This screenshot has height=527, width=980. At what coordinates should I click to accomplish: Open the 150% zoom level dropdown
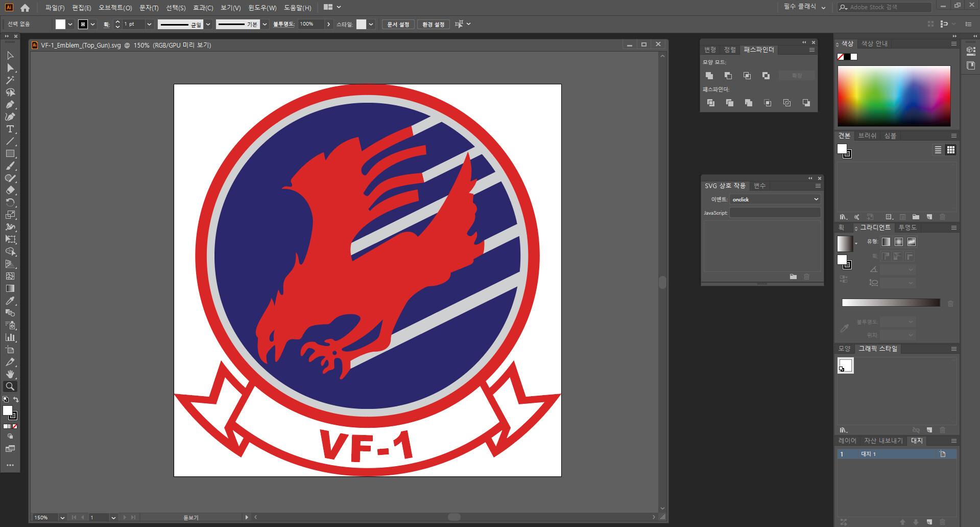[x=62, y=518]
